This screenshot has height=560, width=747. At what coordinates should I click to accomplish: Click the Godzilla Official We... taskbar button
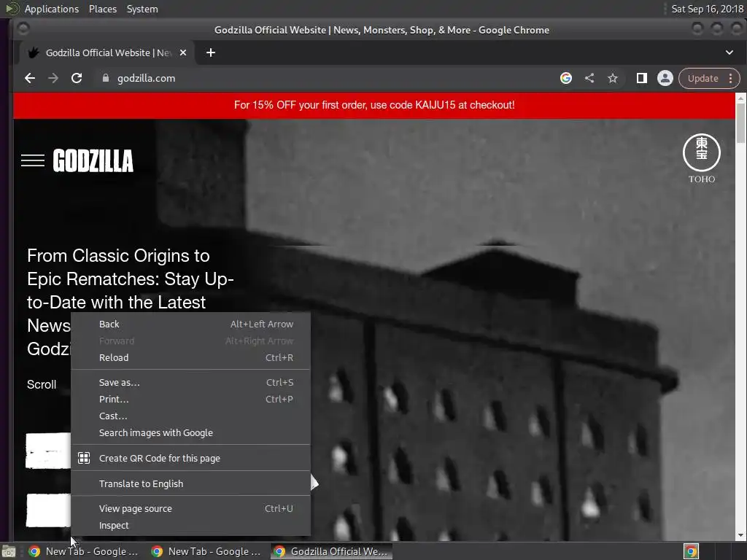[x=332, y=551]
